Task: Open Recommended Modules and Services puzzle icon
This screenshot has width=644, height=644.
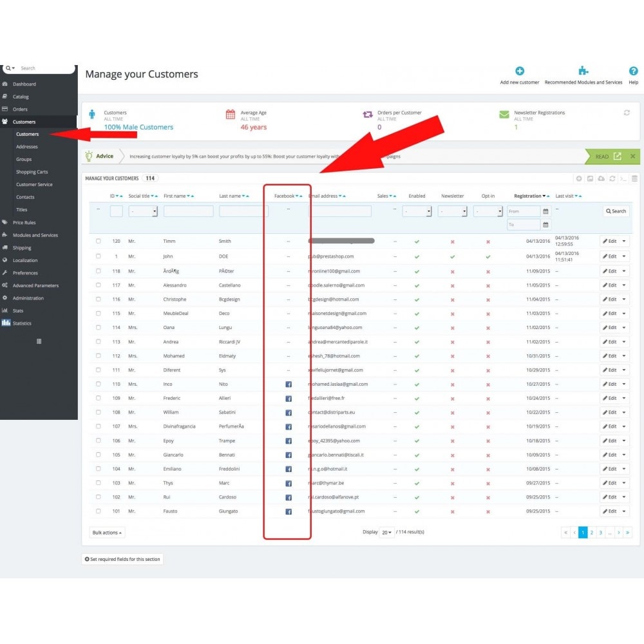Action: [x=583, y=71]
